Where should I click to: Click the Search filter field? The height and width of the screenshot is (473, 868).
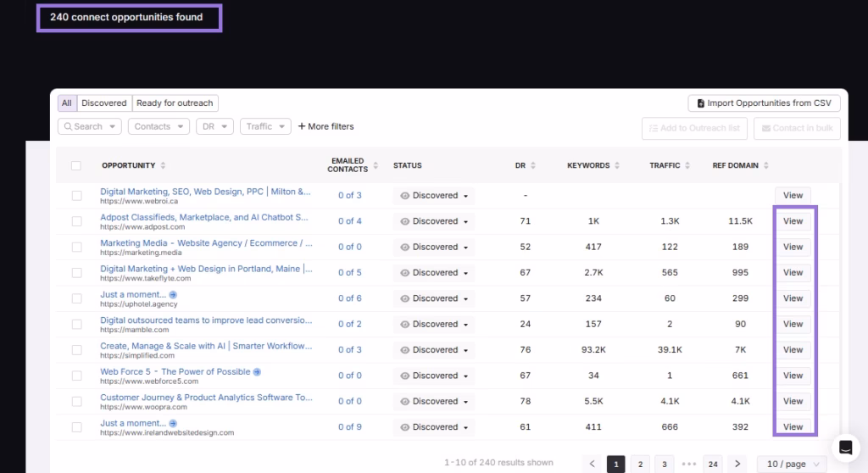point(89,126)
